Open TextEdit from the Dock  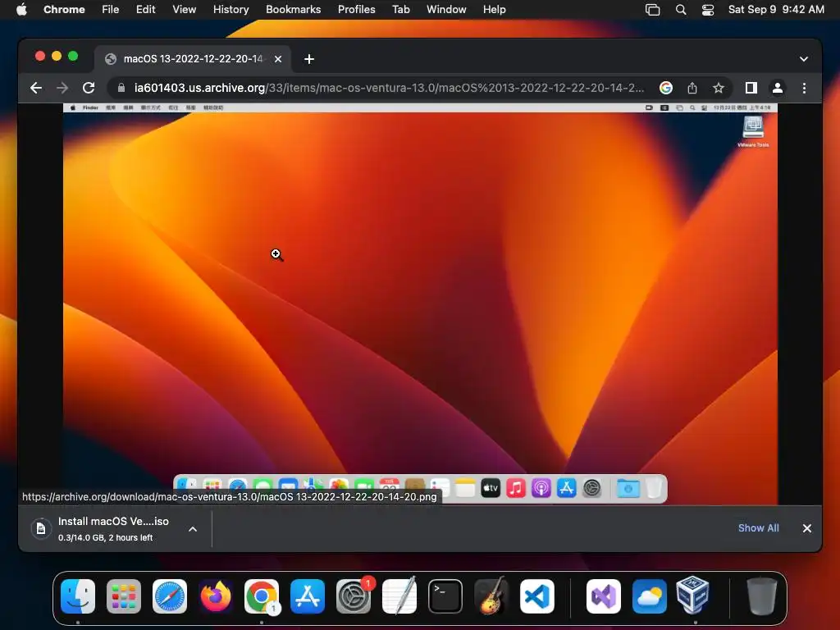point(399,596)
